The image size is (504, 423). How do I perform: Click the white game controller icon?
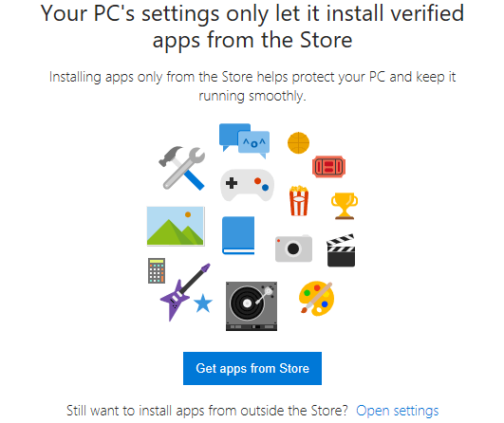pos(247,185)
